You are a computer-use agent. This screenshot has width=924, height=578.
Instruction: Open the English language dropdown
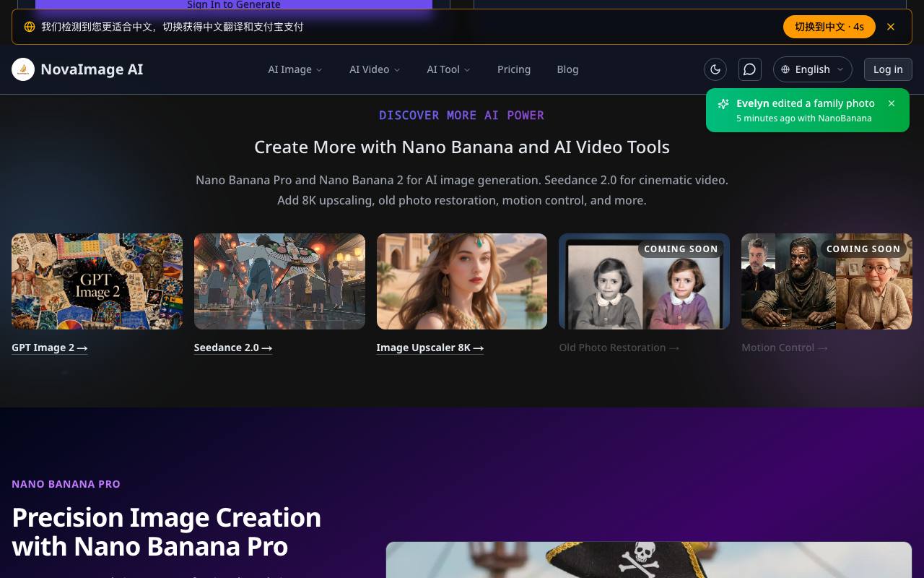click(x=813, y=69)
